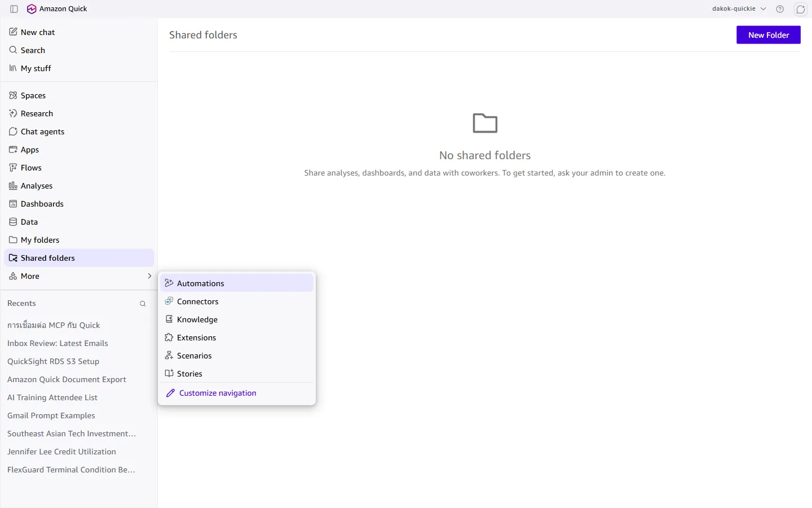This screenshot has width=812, height=508.
Task: Open recent Southeast Asian Tech Investment chat
Action: point(72,433)
